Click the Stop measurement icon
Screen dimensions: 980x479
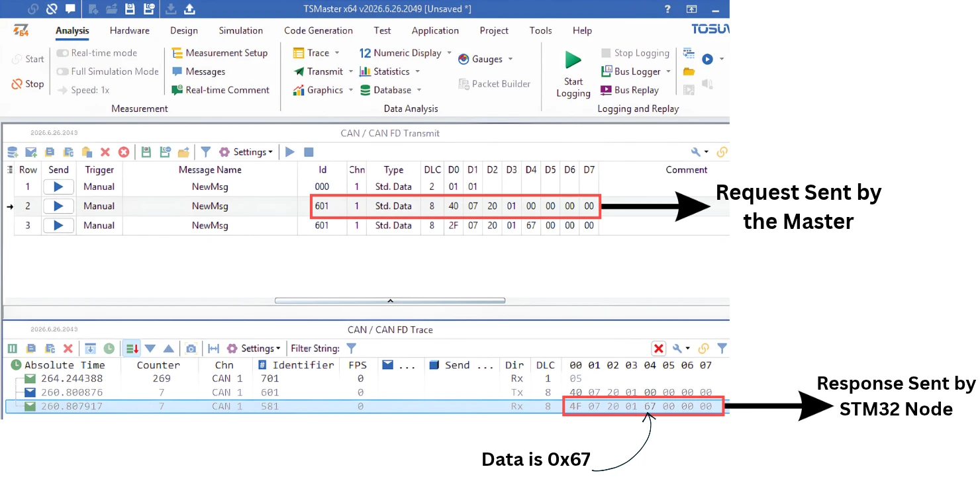point(17,84)
